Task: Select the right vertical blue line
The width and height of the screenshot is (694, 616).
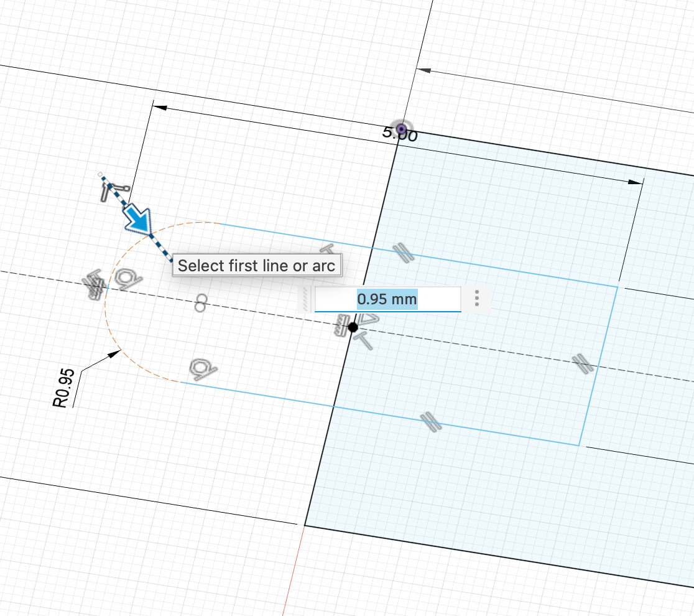Action: pyautogui.click(x=598, y=366)
